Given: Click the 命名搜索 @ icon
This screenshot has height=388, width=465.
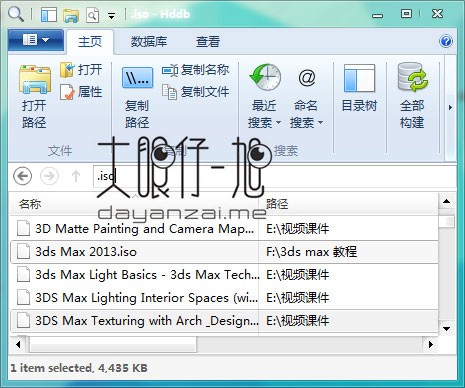Looking at the screenshot, I should click(x=307, y=77).
